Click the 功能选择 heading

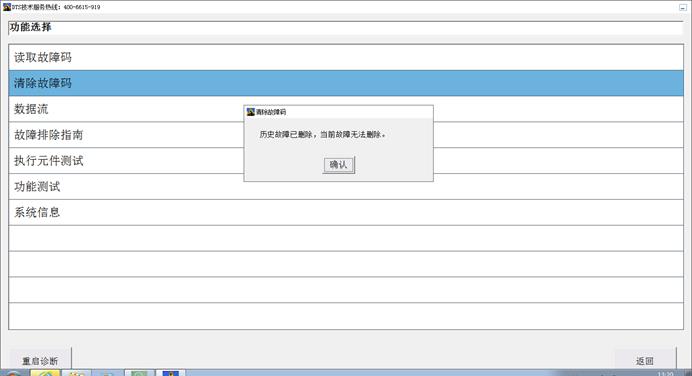(x=30, y=27)
